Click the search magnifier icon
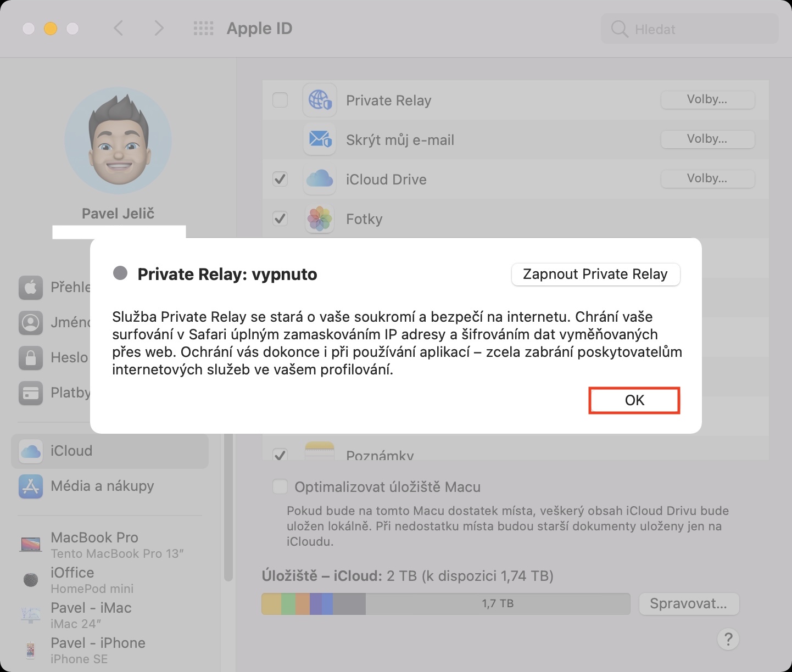Image resolution: width=792 pixels, height=672 pixels. click(x=620, y=29)
